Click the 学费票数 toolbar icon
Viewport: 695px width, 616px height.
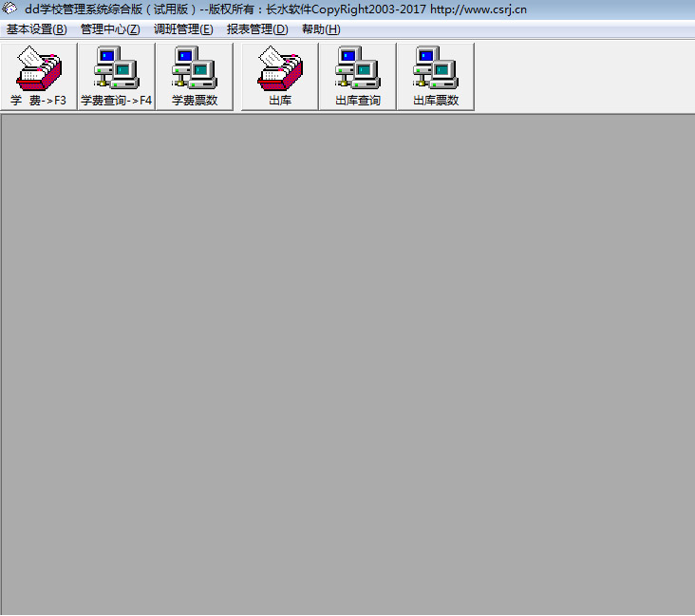pyautogui.click(x=194, y=76)
